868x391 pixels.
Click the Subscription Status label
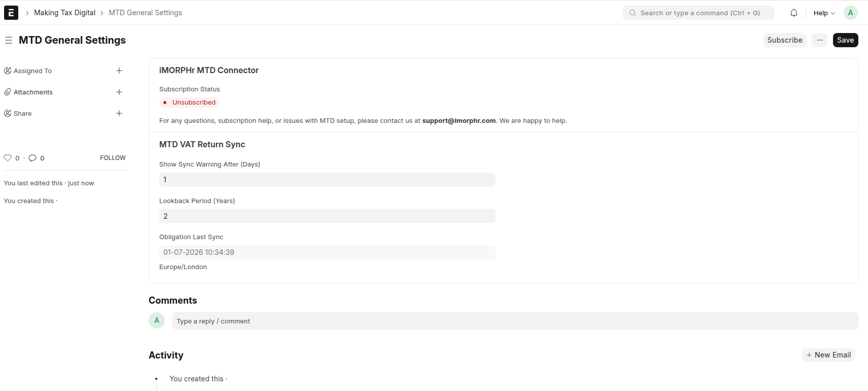(190, 89)
